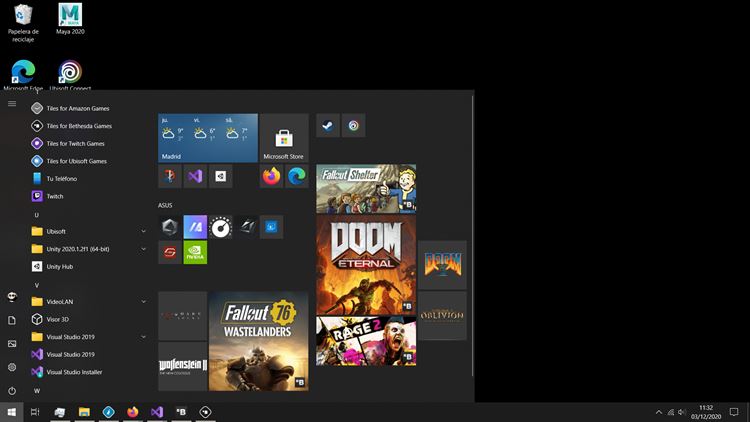Open Visual Studio from the taskbar

point(157,412)
